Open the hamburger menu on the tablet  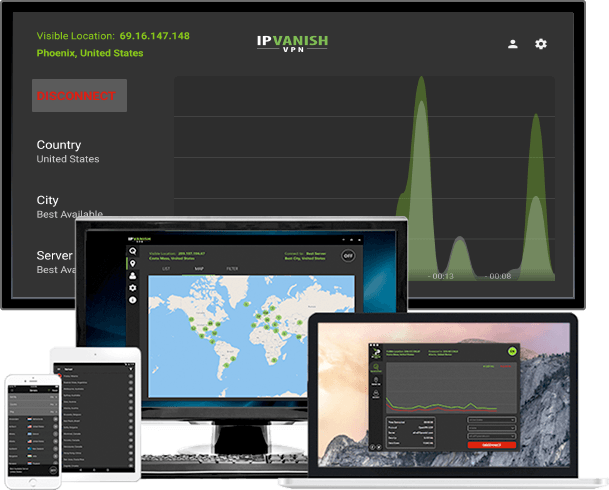click(59, 369)
